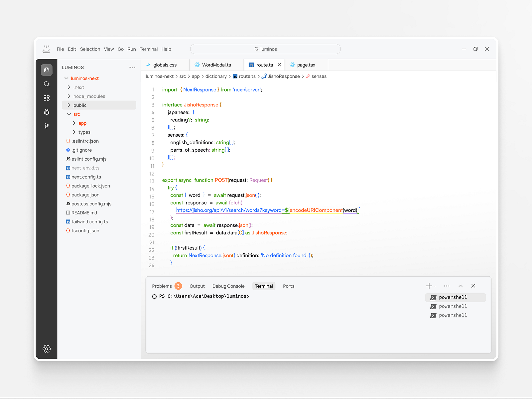Click the luminos search bar
The width and height of the screenshot is (532, 399).
(265, 49)
